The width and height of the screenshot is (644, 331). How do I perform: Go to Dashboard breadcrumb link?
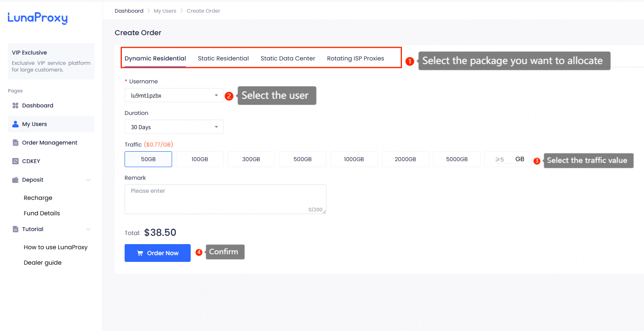(129, 11)
